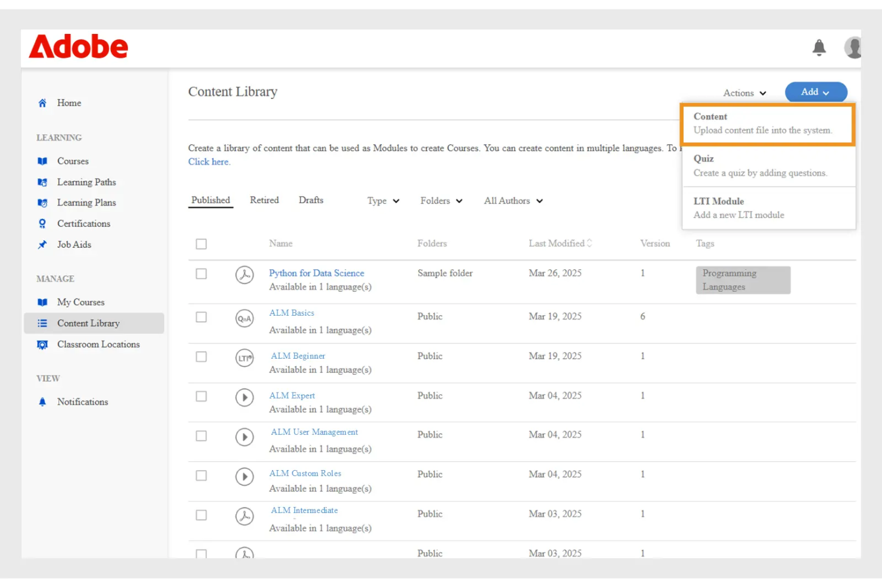The width and height of the screenshot is (882, 588).
Task: Expand the Folders filter dropdown
Action: (x=440, y=201)
